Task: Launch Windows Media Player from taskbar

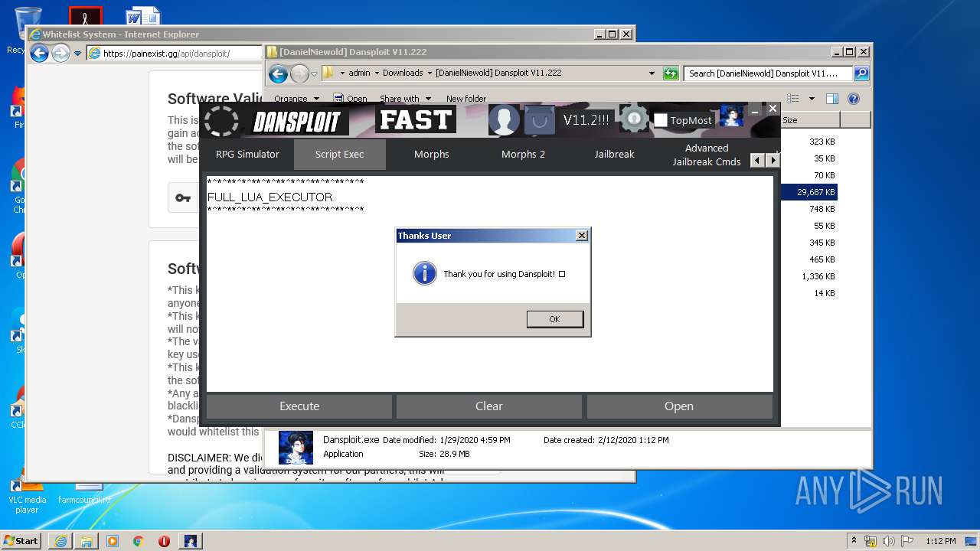Action: pos(113,541)
